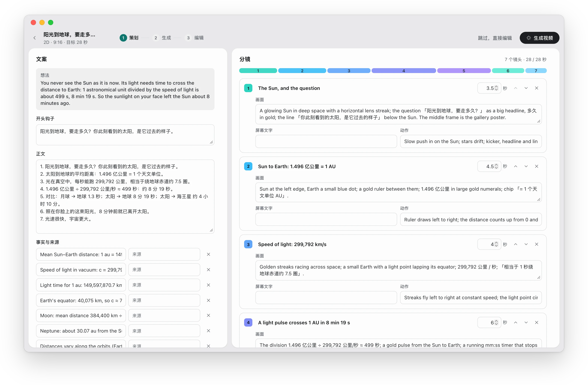
Task: Go back using the left chevron icon
Action: click(34, 38)
